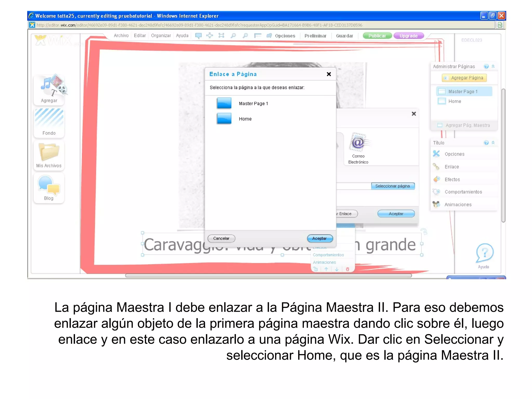Click the move down arrow icon
The width and height of the screenshot is (532, 399).
coord(337,269)
